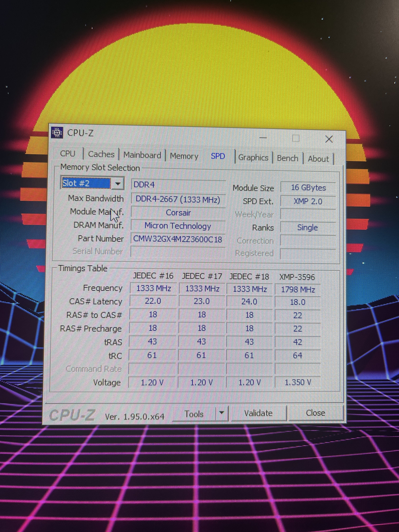Screen dimensions: 399x532
Task: Click the SPD tab
Action: click(218, 156)
